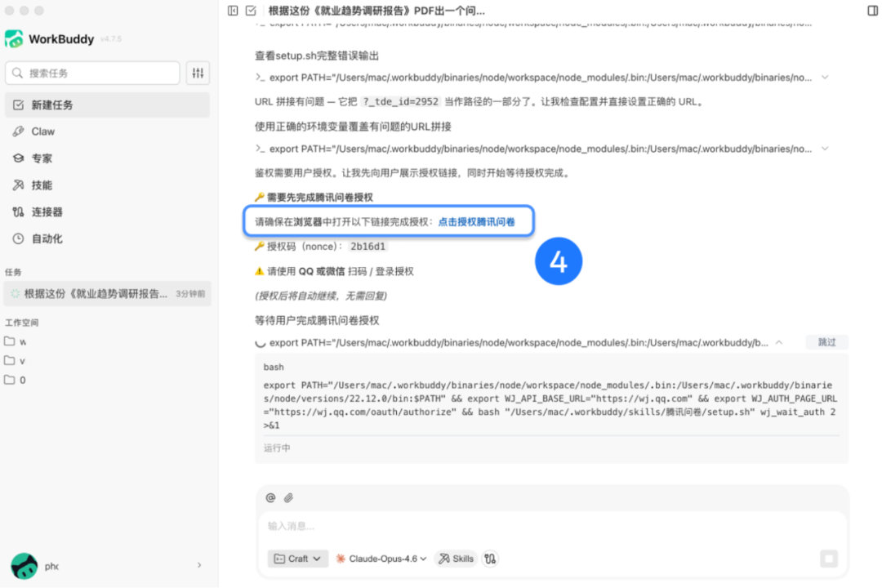Open the Claude-Opus-4.6 model dropdown

[381, 559]
